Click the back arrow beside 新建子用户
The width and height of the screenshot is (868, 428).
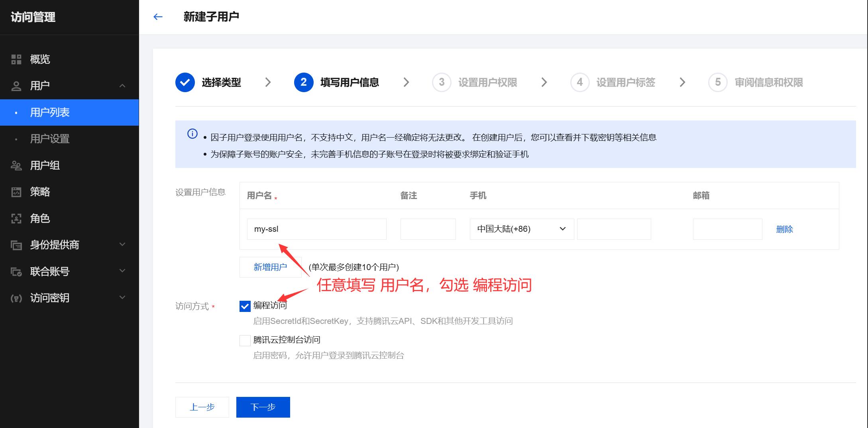tap(158, 17)
